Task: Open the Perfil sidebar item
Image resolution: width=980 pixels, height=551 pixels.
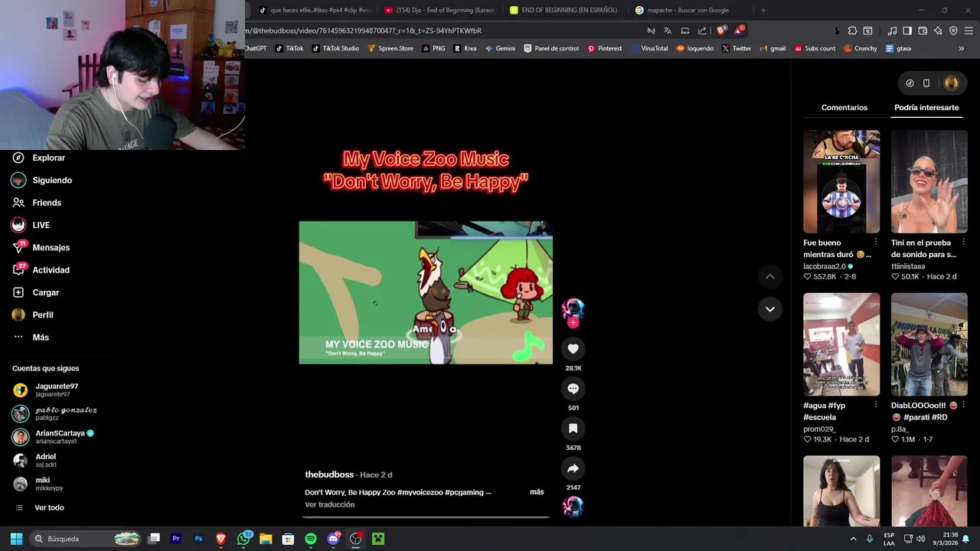Action: click(x=33, y=315)
